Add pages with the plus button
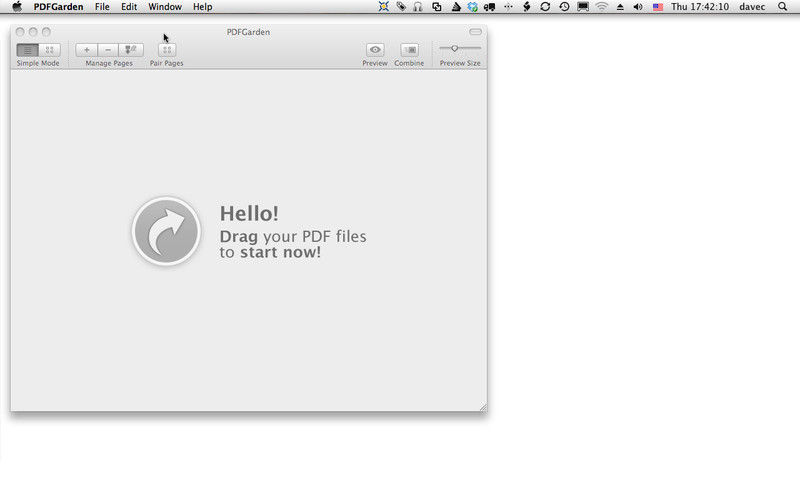The width and height of the screenshot is (800, 500). (87, 50)
